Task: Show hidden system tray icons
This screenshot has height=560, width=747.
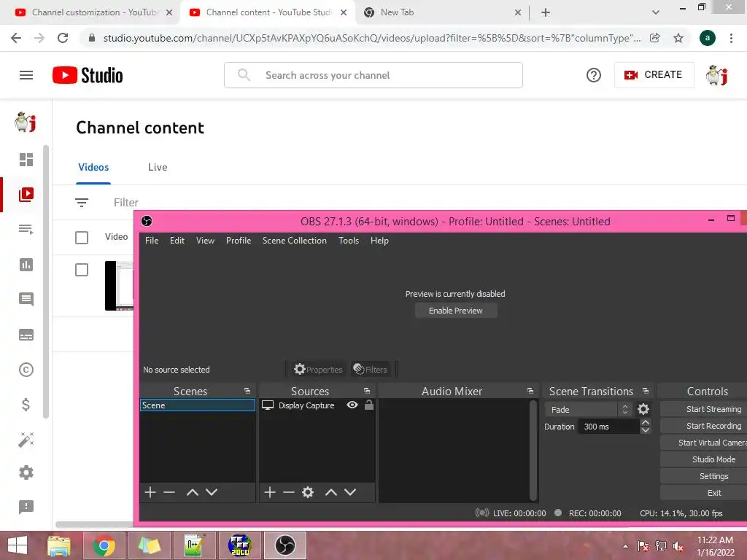Action: tap(625, 546)
